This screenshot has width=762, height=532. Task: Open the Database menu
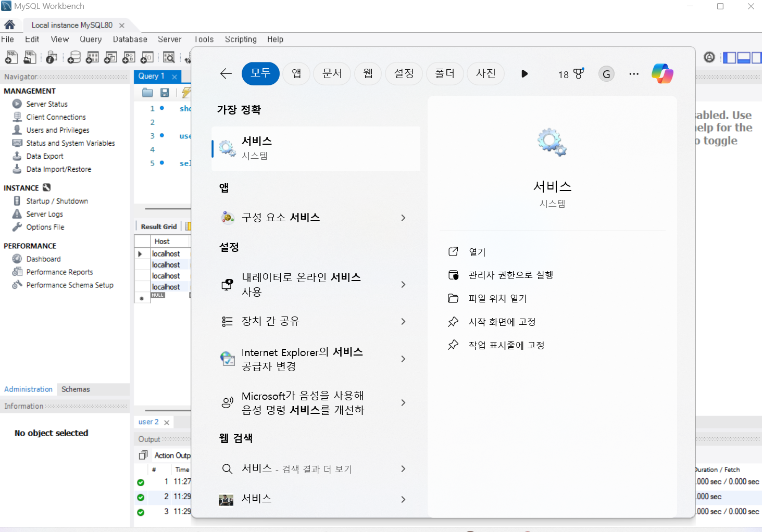pyautogui.click(x=130, y=39)
